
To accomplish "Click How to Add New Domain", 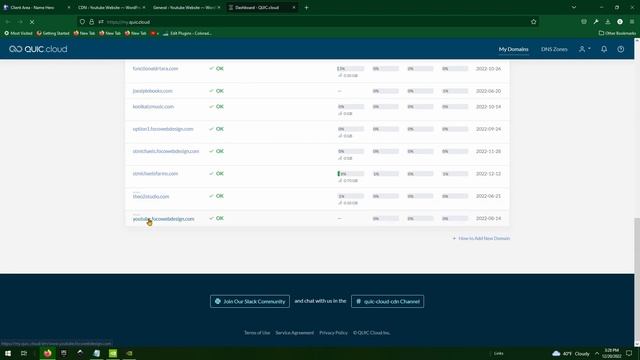I will (x=481, y=238).
